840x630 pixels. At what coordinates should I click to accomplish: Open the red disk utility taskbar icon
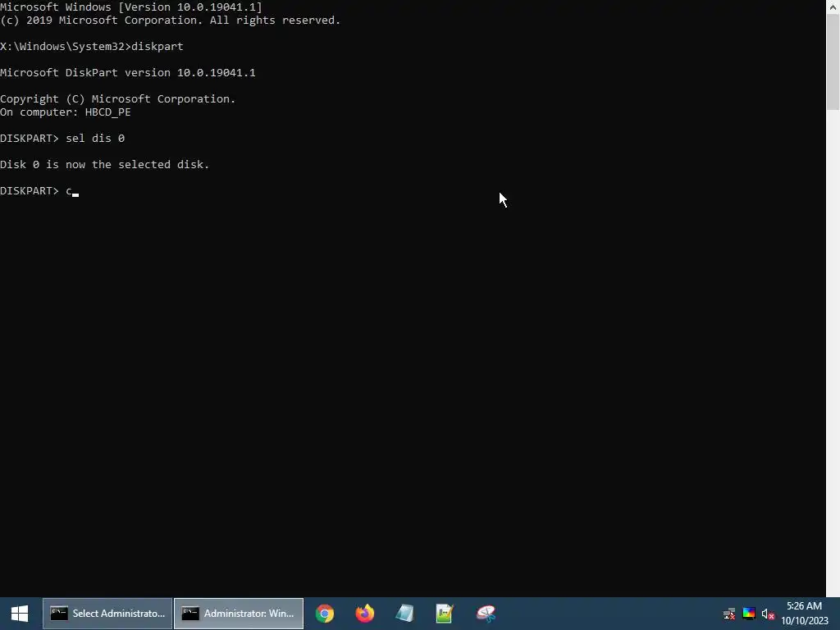click(486, 614)
